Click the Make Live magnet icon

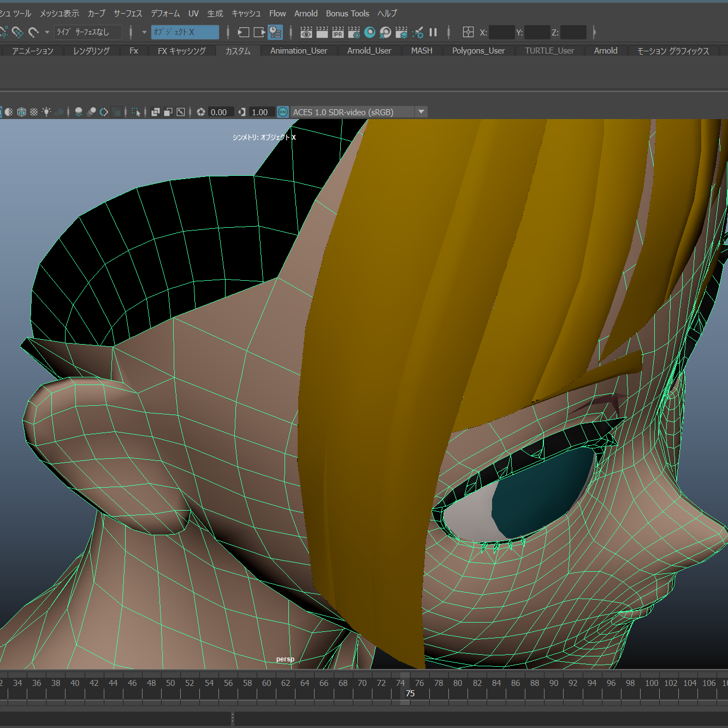pyautogui.click(x=33, y=32)
